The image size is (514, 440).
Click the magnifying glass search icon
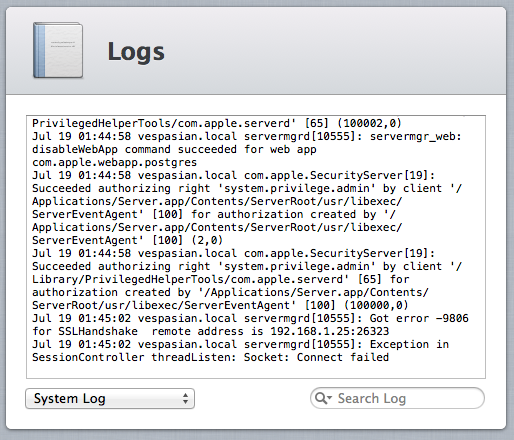click(x=321, y=398)
